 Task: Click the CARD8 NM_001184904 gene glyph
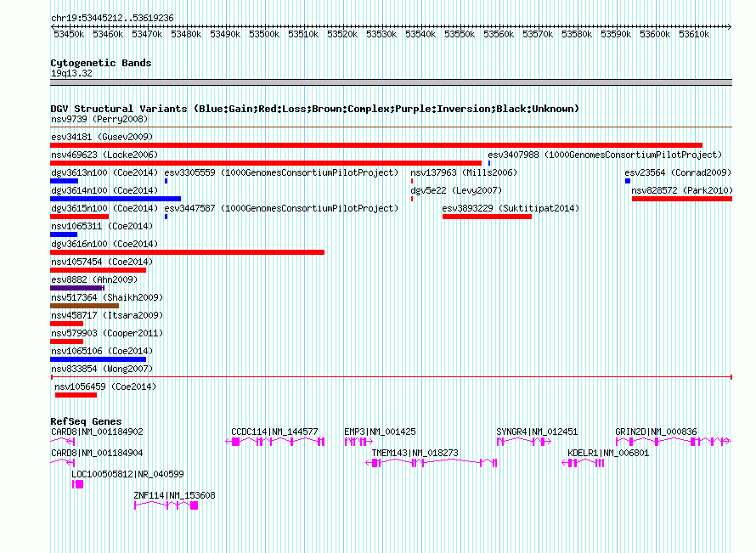[63, 463]
